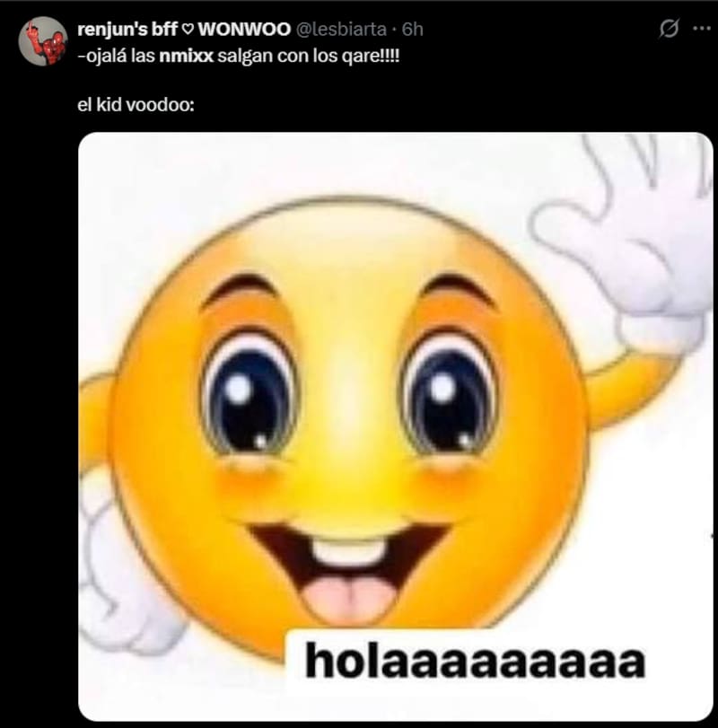Screen dimensions: 718x728
Task: Open the attached emoji meme image
Action: 396,426
